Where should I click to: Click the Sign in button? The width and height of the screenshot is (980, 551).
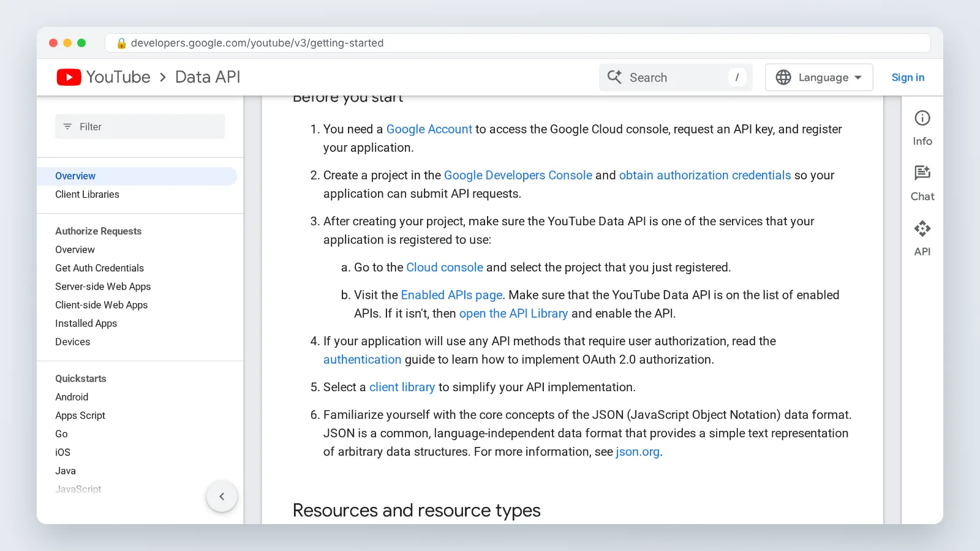pos(908,77)
